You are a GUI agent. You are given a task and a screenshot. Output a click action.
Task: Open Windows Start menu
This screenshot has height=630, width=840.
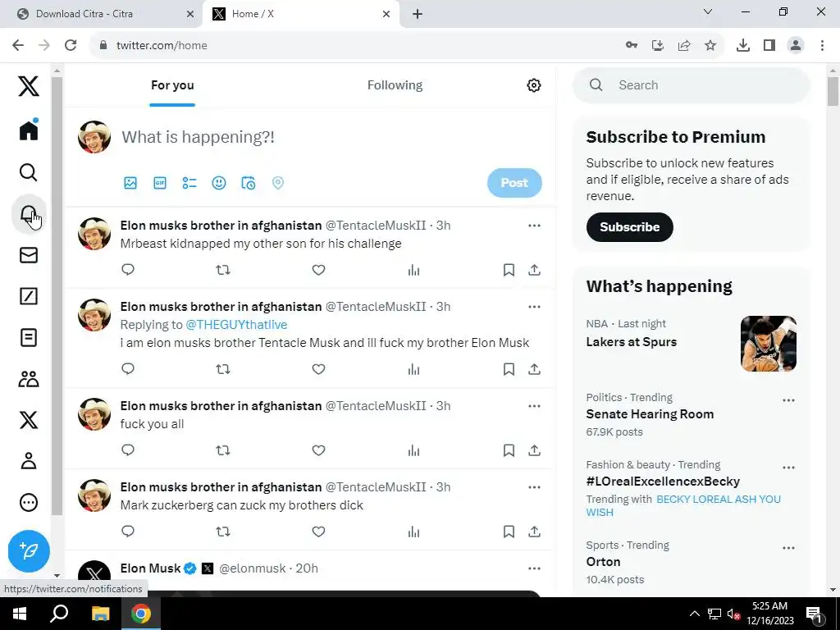20,614
